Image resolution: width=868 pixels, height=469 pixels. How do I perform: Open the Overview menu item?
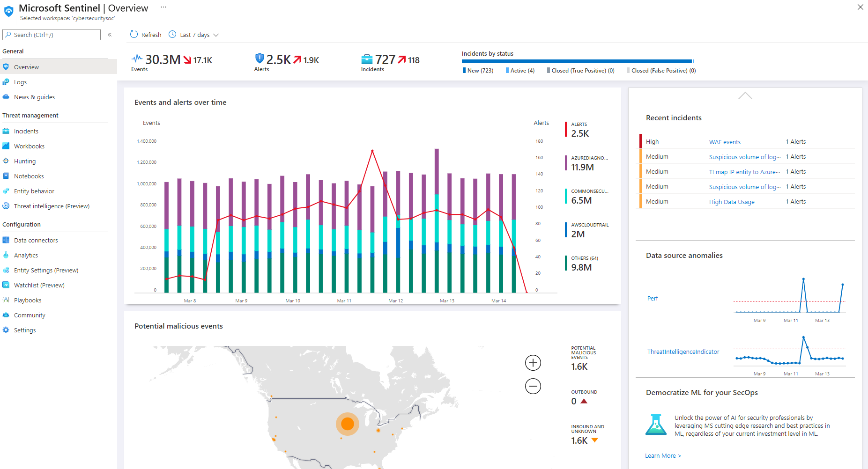tap(59, 67)
